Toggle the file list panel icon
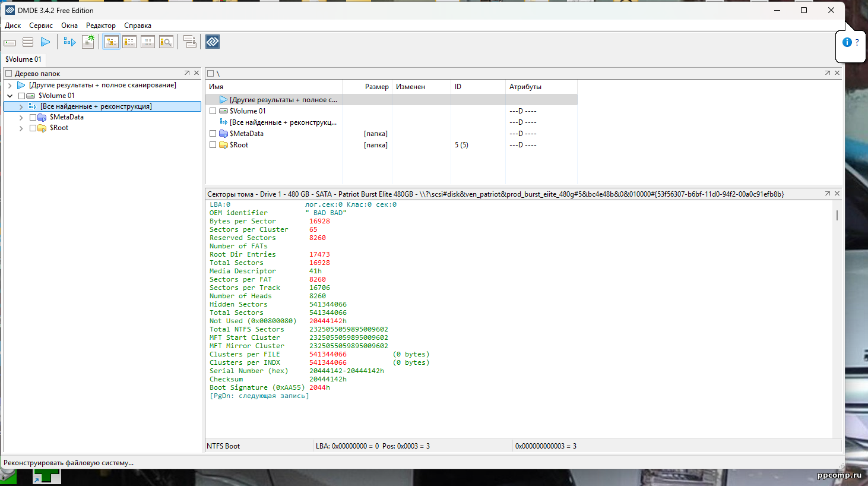Screen dimensions: 868x486 129,42
